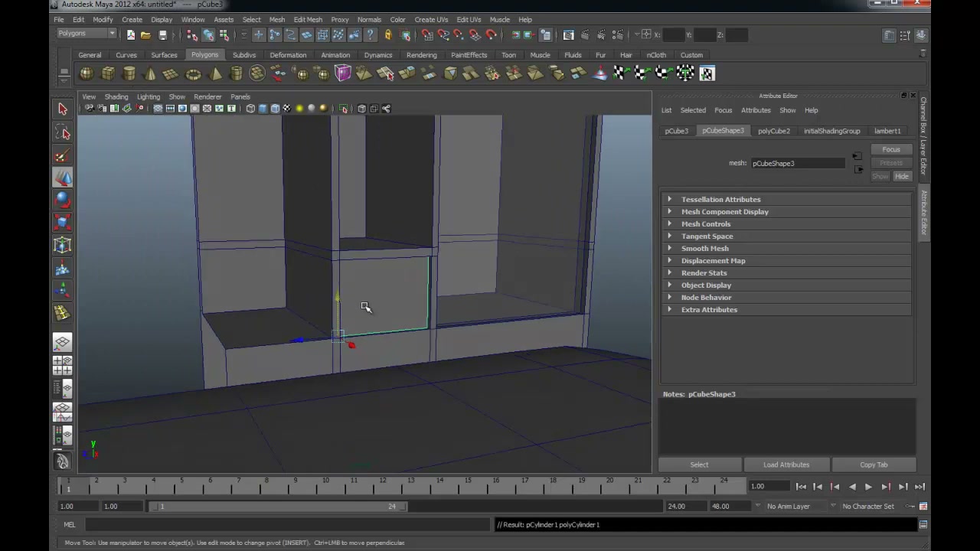Open the lambert1 attribute tab
980x551 pixels.
(887, 131)
